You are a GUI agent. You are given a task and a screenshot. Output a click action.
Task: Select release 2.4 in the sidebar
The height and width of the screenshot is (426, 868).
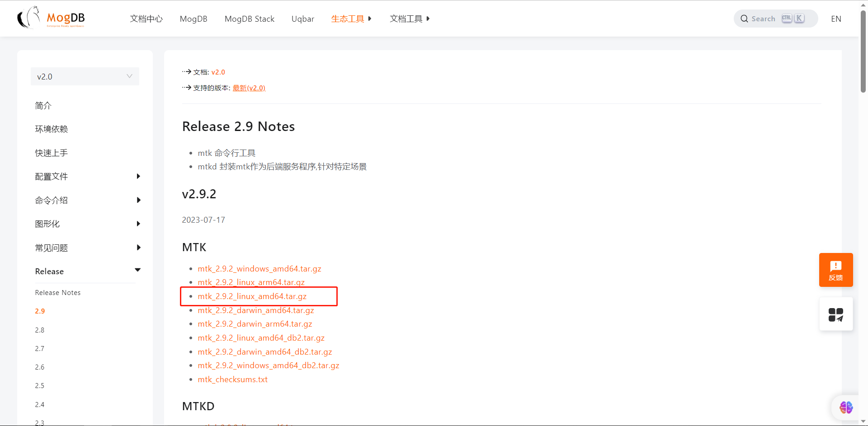[40, 404]
